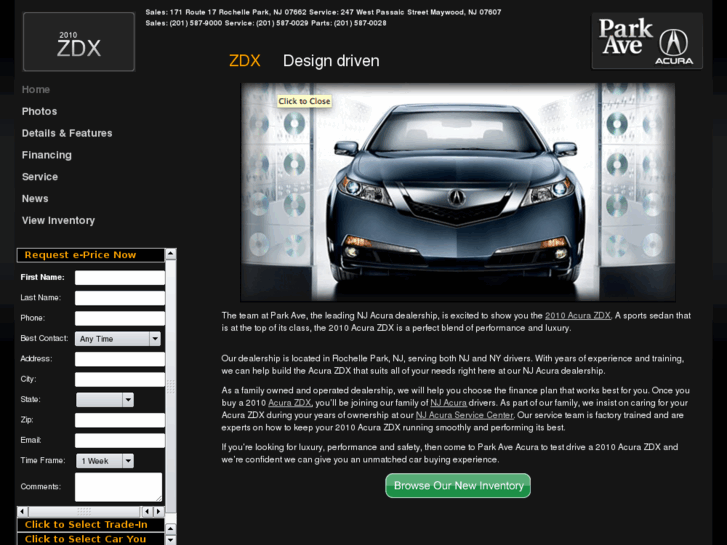Click the lower panel scroll up arrow
727x545 pixels.
pos(171,529)
